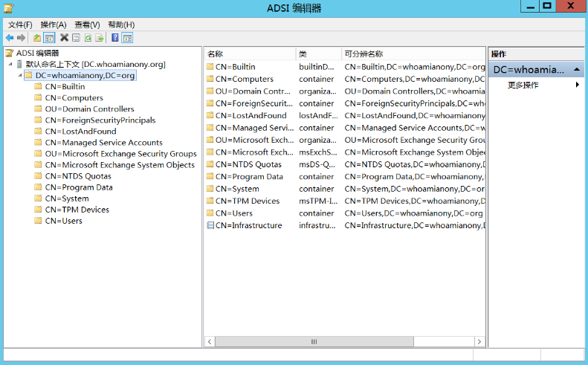Screen dimensions: 588x365
Task: Click the Up one level folder icon
Action: point(36,37)
